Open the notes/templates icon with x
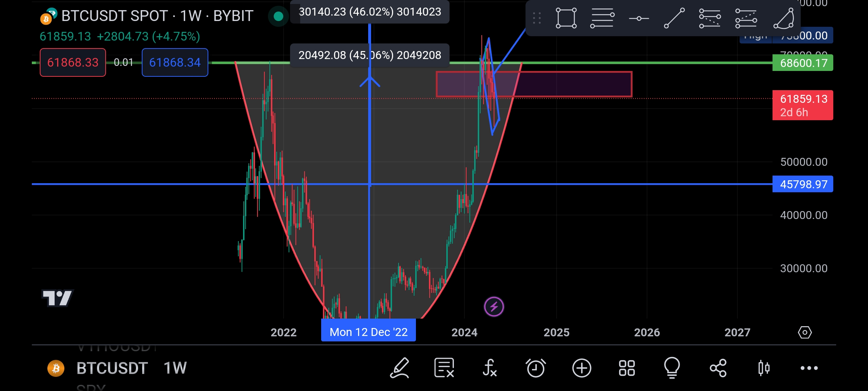The width and height of the screenshot is (868, 391). (444, 368)
